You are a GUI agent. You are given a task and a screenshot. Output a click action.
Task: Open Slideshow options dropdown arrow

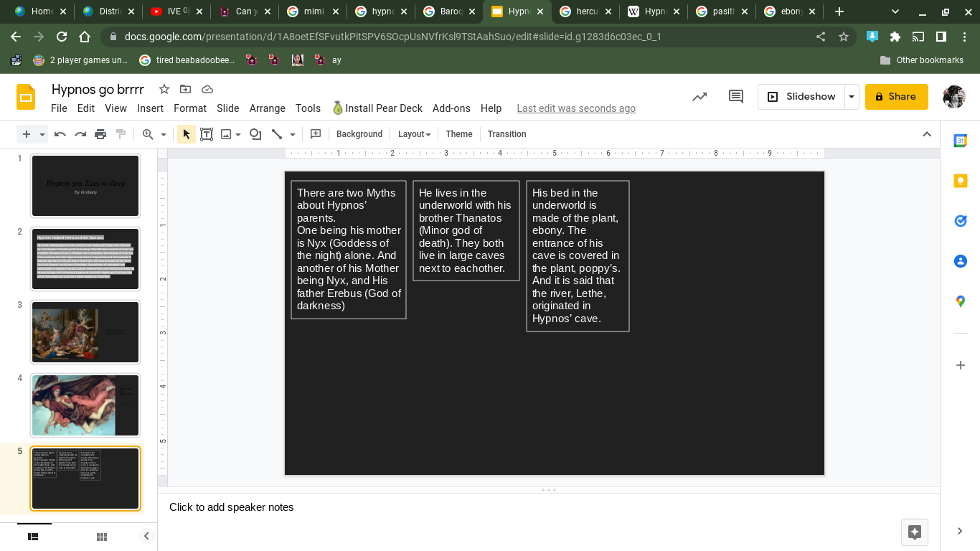[x=852, y=97]
